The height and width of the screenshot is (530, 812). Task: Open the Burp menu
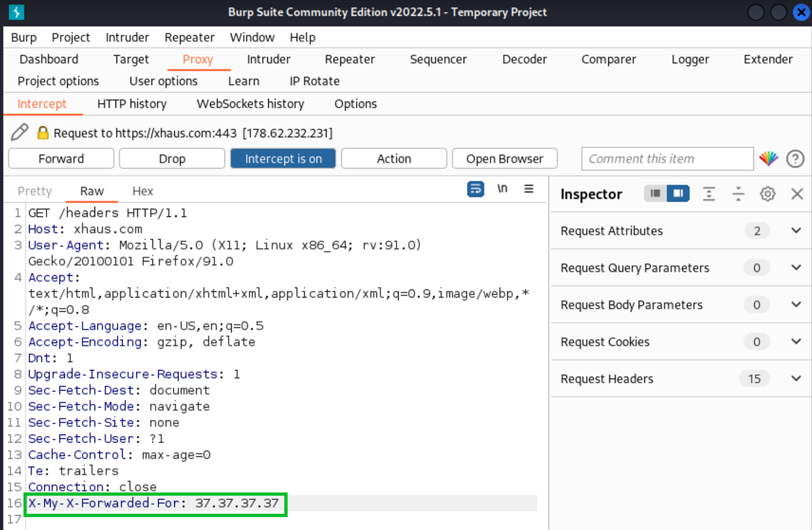click(x=24, y=37)
